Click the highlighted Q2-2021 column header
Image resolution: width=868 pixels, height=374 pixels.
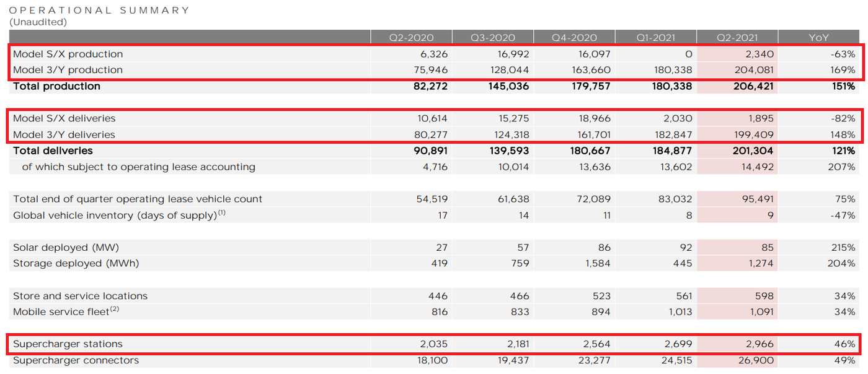coord(737,38)
